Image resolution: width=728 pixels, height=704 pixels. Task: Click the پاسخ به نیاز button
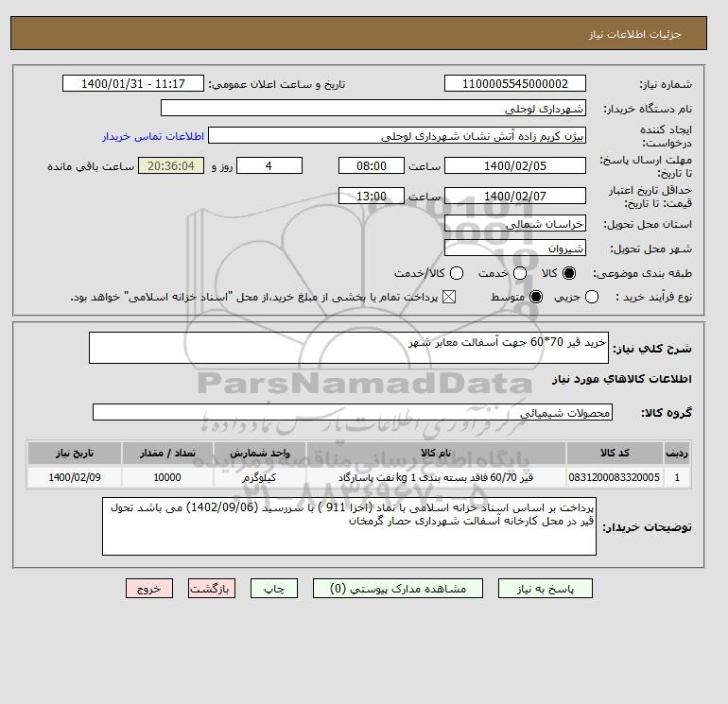tap(546, 588)
